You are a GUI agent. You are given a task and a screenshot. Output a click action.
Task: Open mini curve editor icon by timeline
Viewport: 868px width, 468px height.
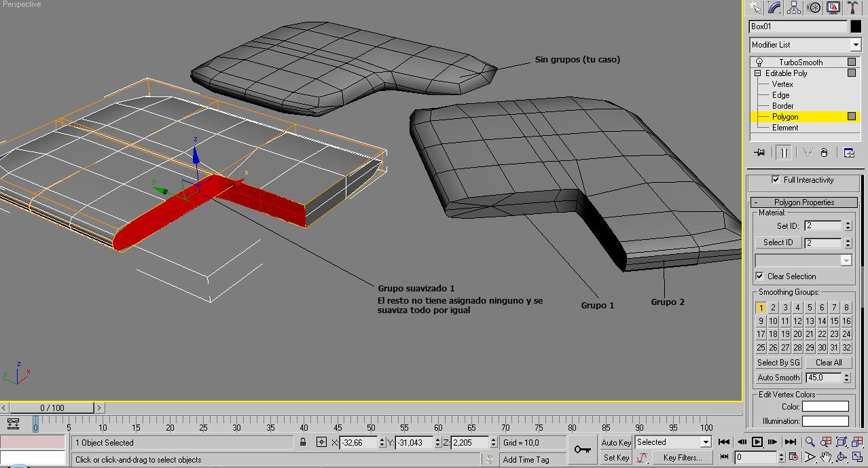click(13, 424)
